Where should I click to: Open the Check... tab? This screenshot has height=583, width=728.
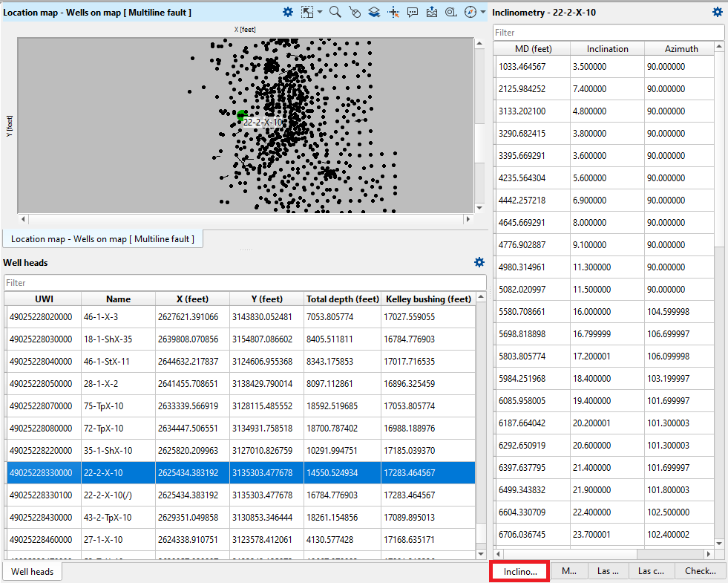coord(701,571)
